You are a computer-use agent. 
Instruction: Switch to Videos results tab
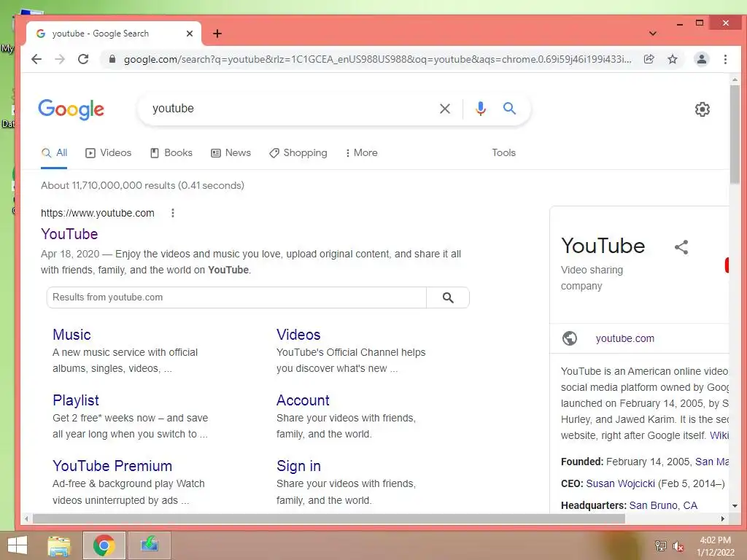pos(108,153)
